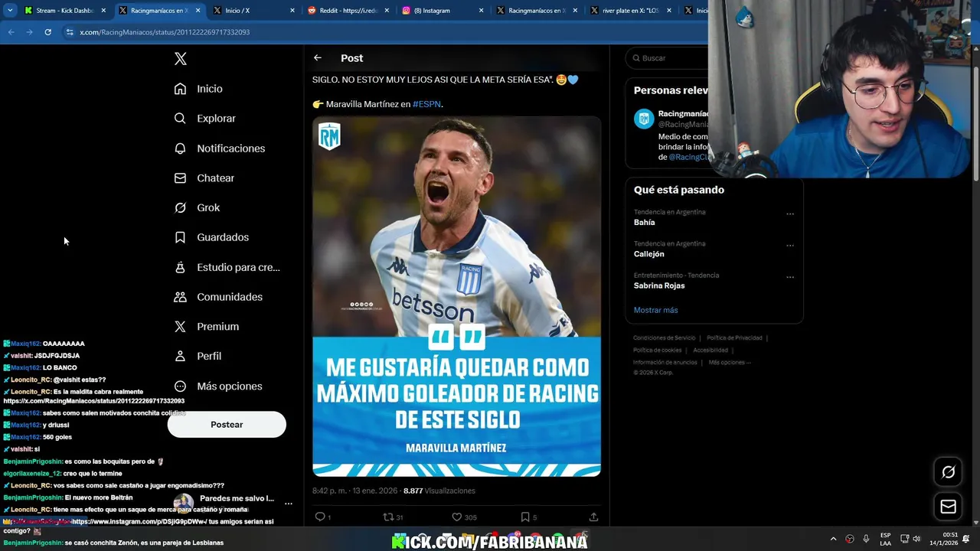This screenshot has height=551, width=980.
Task: Open Política de cookies footer link
Action: (x=657, y=350)
